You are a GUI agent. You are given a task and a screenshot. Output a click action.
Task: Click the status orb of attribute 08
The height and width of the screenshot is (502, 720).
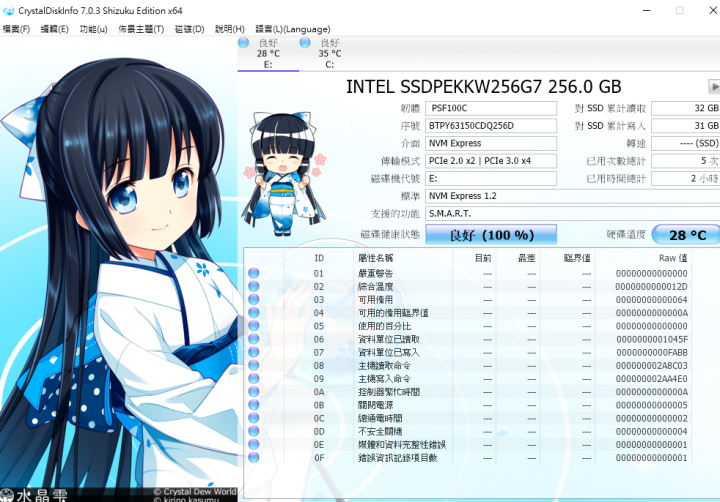[x=253, y=365]
